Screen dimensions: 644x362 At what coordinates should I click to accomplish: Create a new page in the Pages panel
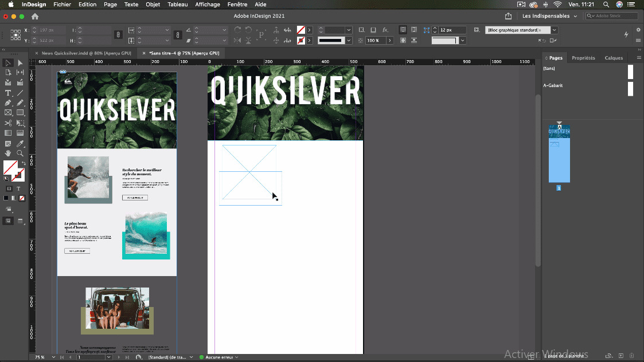tap(621, 355)
